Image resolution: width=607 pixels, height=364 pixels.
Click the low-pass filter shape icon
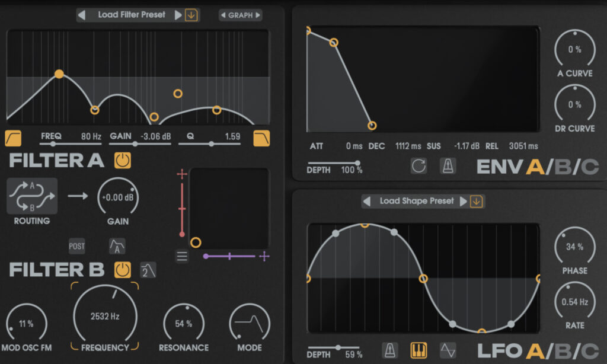coord(261,138)
